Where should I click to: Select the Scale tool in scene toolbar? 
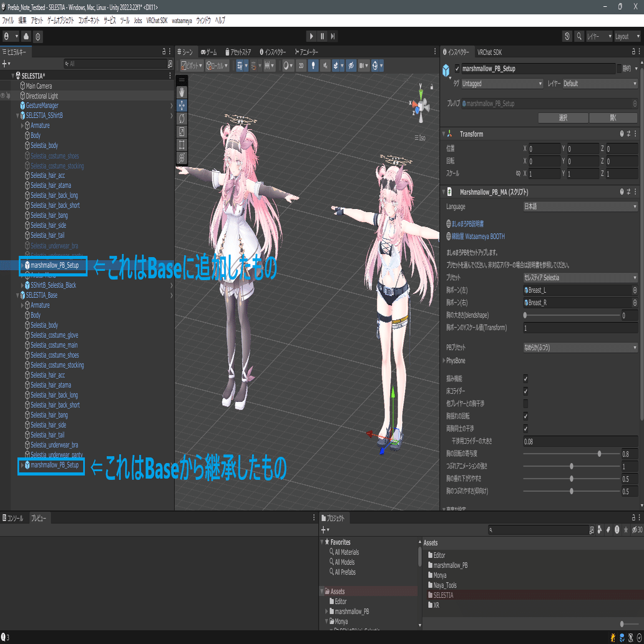182,132
